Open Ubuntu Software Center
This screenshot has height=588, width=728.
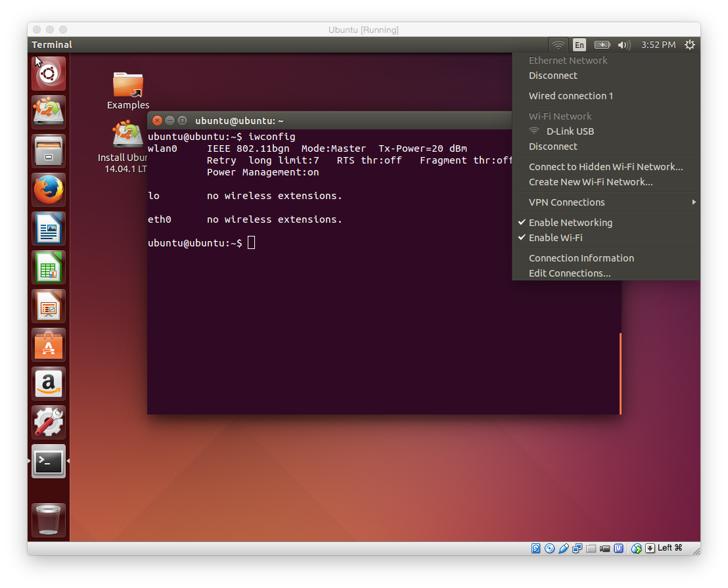49,344
